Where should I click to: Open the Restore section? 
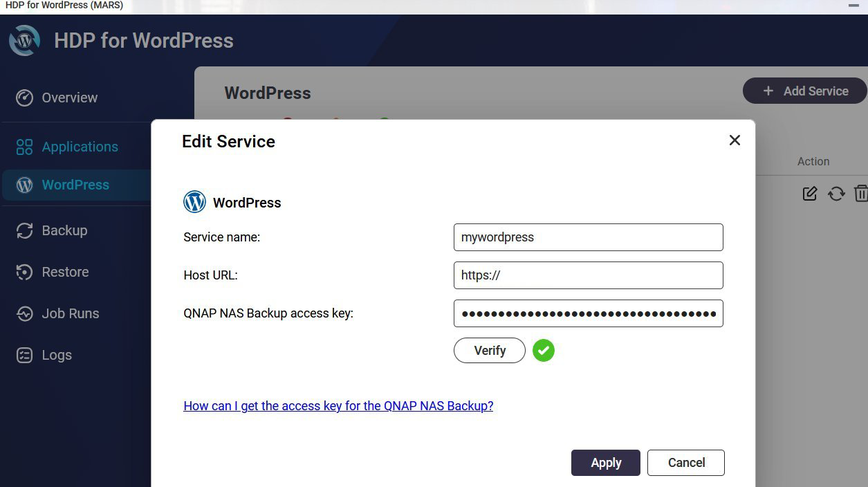tap(65, 272)
